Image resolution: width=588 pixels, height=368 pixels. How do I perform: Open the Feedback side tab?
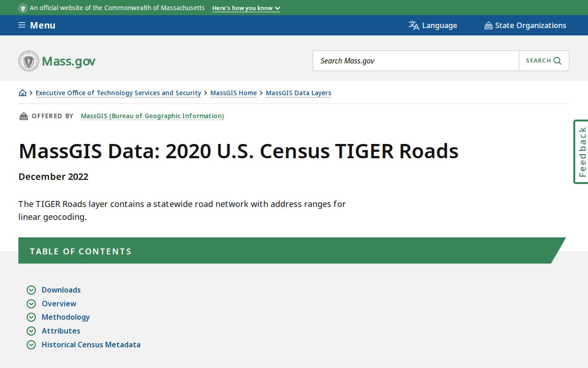click(582, 152)
